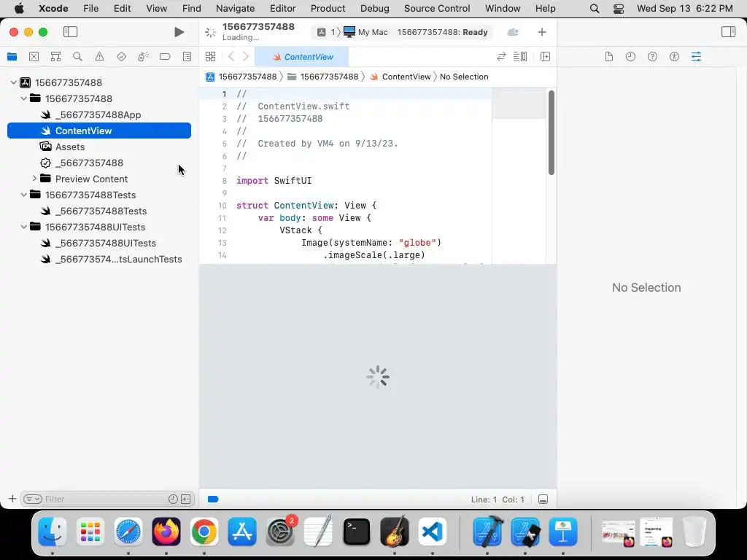Open the Report navigator
747x560 pixels.
[x=187, y=57]
